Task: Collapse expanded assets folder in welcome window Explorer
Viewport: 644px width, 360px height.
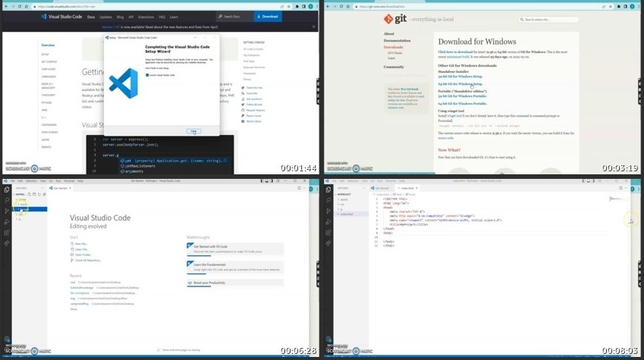Action: click(22, 199)
